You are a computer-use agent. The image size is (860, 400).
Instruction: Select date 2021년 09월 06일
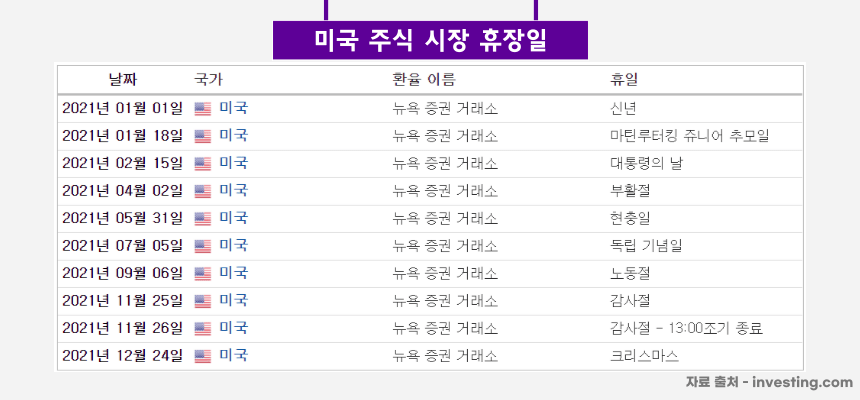coord(122,273)
